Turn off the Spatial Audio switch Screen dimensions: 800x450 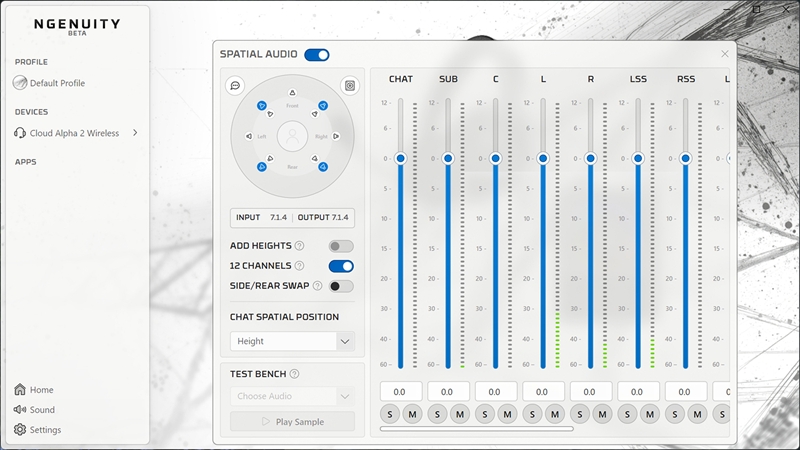coord(317,55)
